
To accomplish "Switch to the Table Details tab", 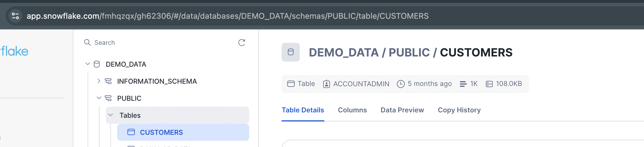I will point(303,110).
